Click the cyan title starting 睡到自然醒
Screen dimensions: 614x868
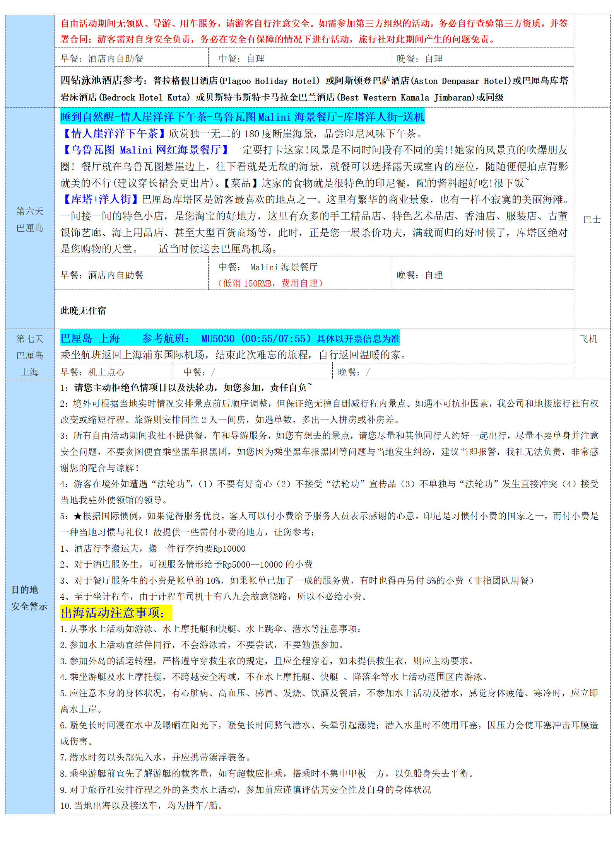242,117
